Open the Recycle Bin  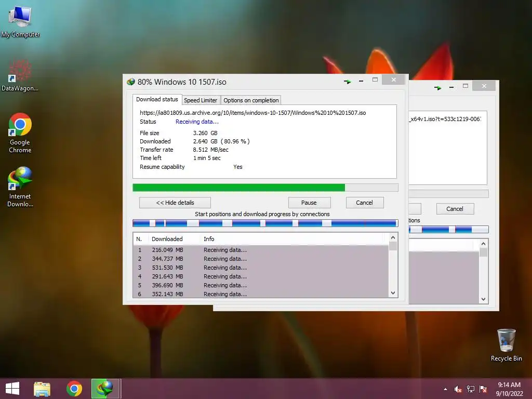(x=506, y=345)
